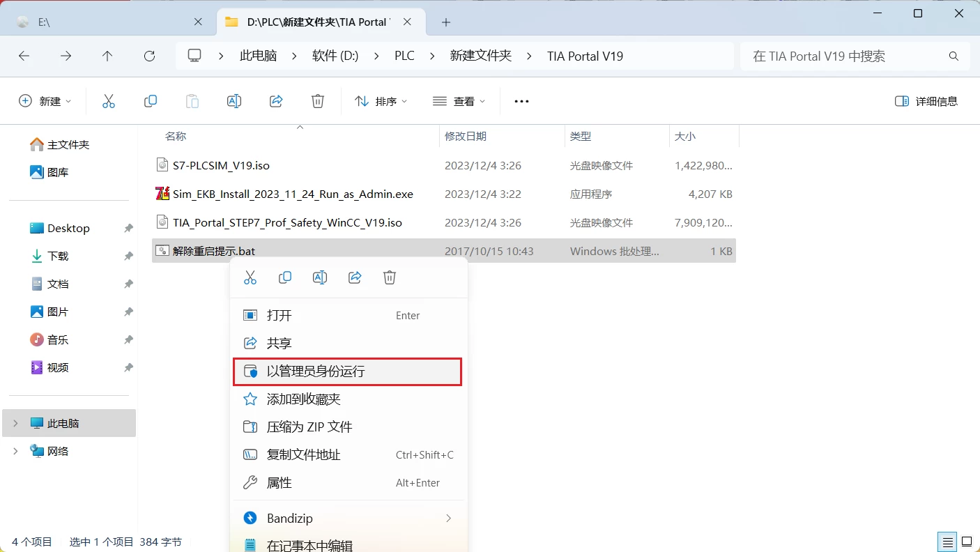Viewport: 980px width, 552px height.
Task: Click the Sim_EKB_Install exe file icon
Action: coord(162,194)
